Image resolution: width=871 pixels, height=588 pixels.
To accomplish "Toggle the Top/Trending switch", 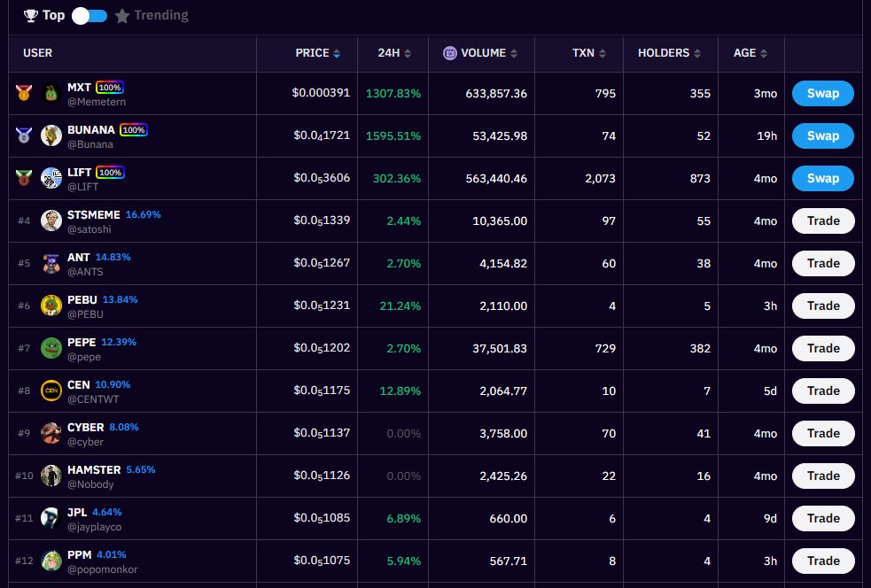I will pos(89,16).
